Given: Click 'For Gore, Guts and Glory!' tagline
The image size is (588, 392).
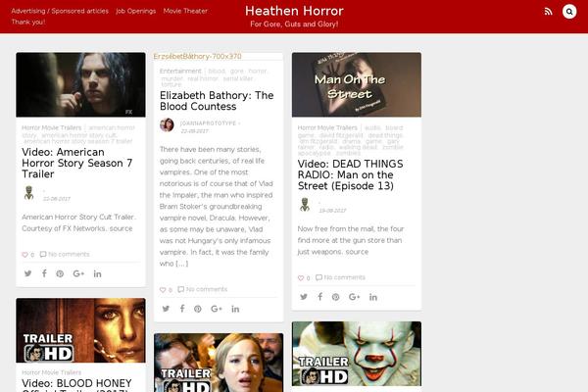Looking at the screenshot, I should (x=294, y=24).
